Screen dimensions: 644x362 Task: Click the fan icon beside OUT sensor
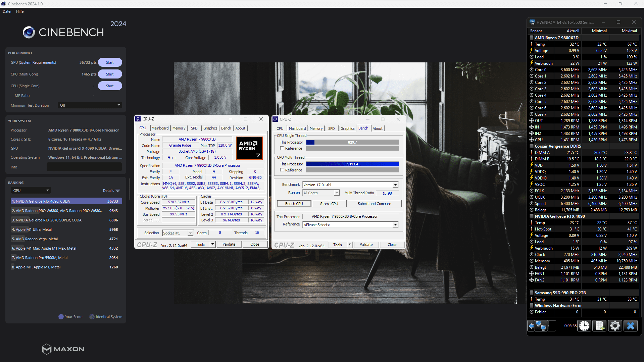click(532, 120)
